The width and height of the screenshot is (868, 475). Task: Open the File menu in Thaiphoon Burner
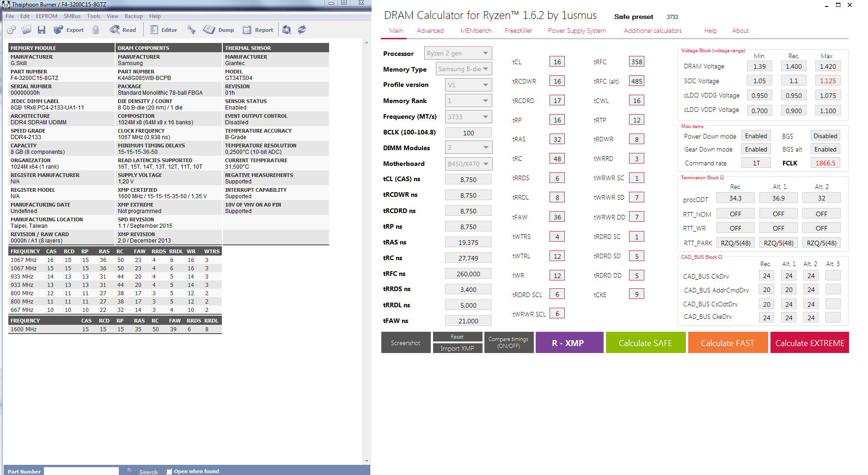pos(10,16)
